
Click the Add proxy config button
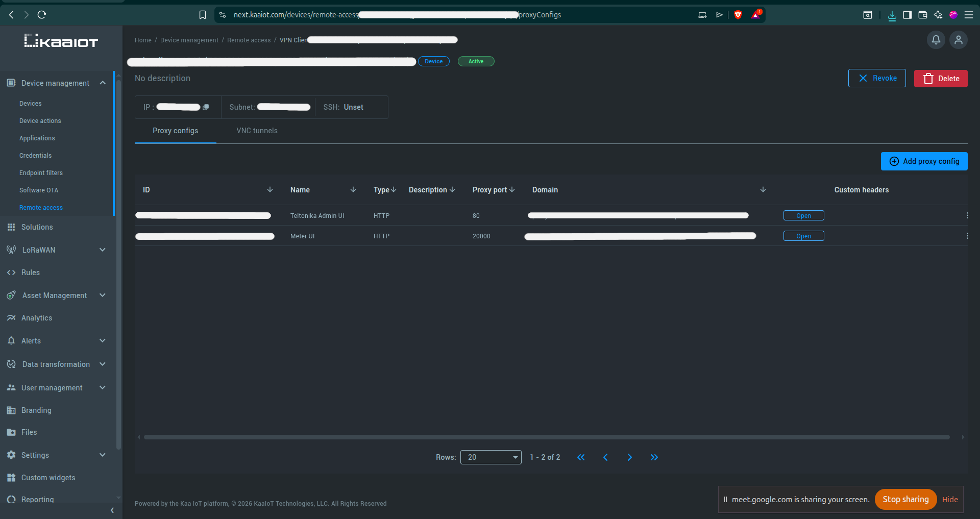[x=924, y=161]
